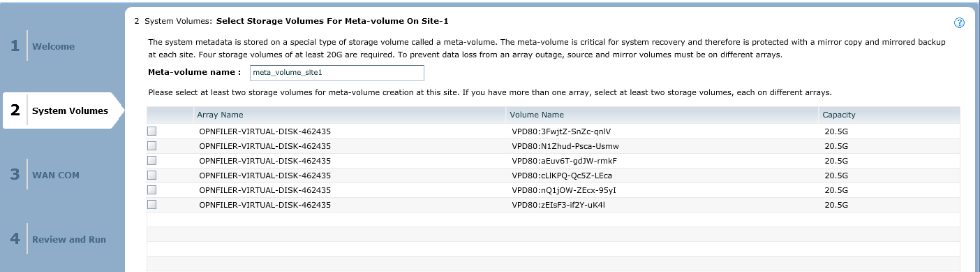Click the first OPNFILER-VIRTUAL-DISK-462435 array cell

265,131
